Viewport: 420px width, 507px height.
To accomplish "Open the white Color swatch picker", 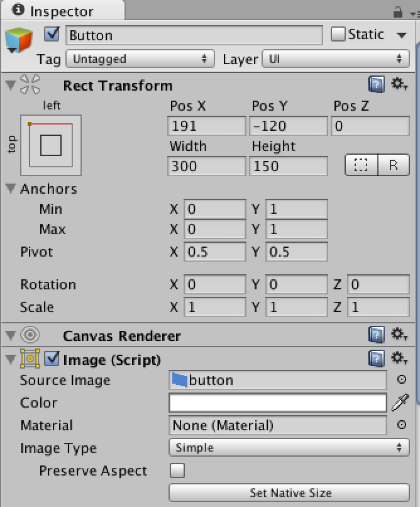I will pos(278,403).
